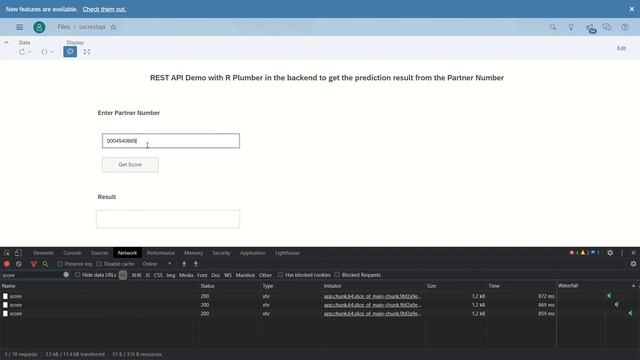Check Has blocked cookies

point(280,275)
